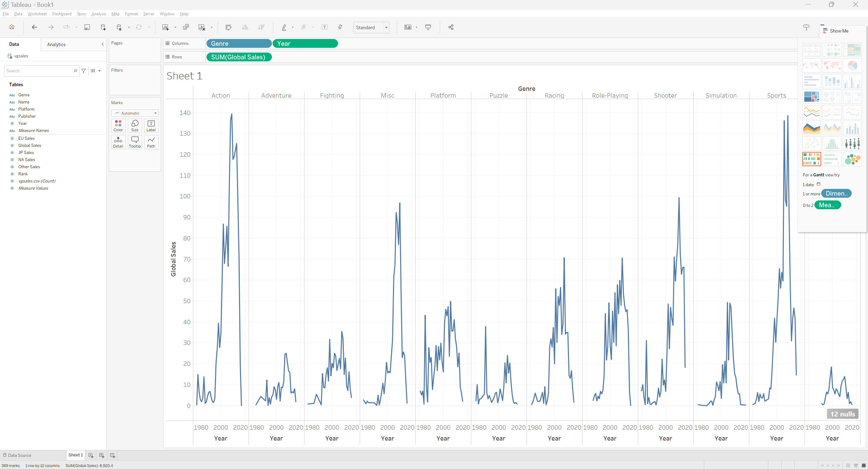Select the Sheet 1 tab
868x469 pixels.
[76, 455]
